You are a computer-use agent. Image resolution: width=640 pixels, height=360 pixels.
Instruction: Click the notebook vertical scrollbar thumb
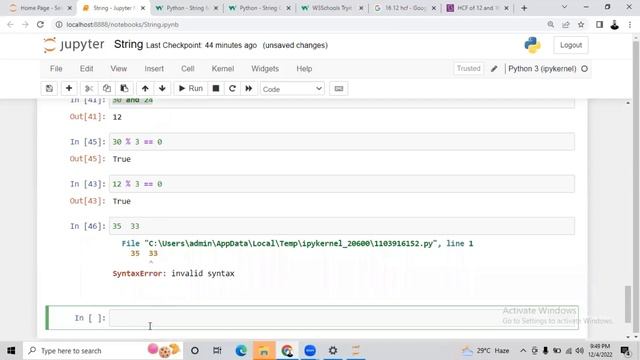click(x=628, y=304)
